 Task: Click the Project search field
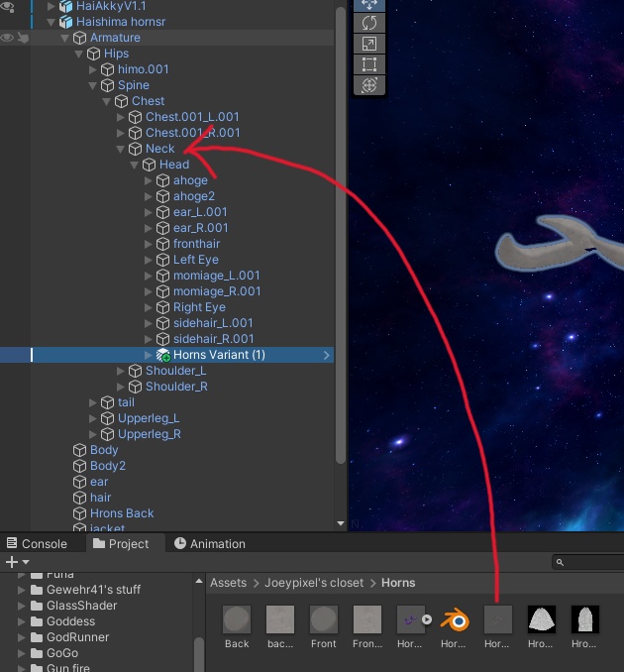tap(587, 562)
